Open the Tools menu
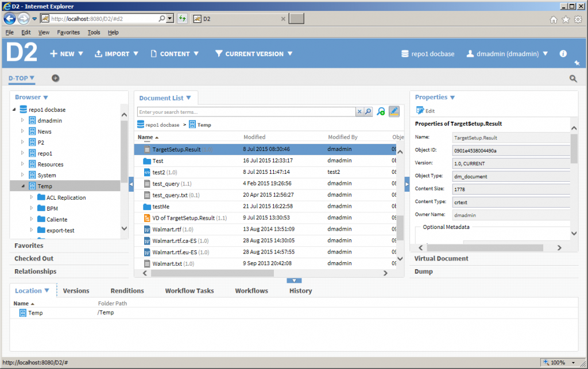This screenshot has width=588, height=369. pyautogui.click(x=94, y=32)
